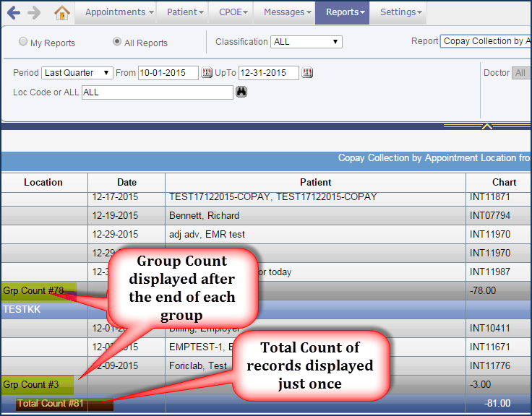Click chart number INT07794
The height and width of the screenshot is (416, 532).
pyautogui.click(x=490, y=216)
